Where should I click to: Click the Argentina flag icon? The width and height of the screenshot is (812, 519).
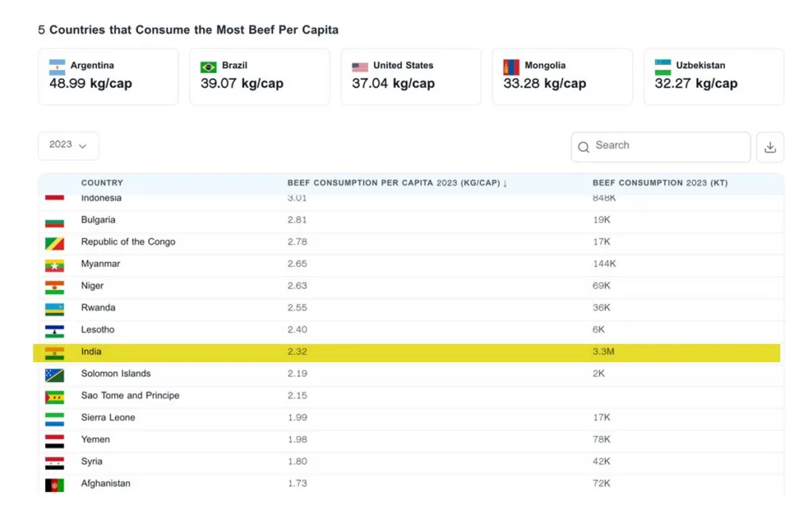click(x=57, y=67)
